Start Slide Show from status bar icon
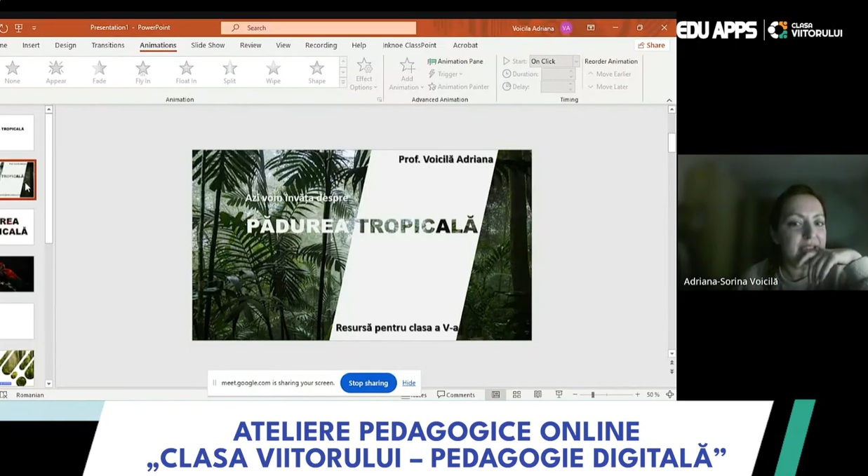This screenshot has height=476, width=868. 559,395
